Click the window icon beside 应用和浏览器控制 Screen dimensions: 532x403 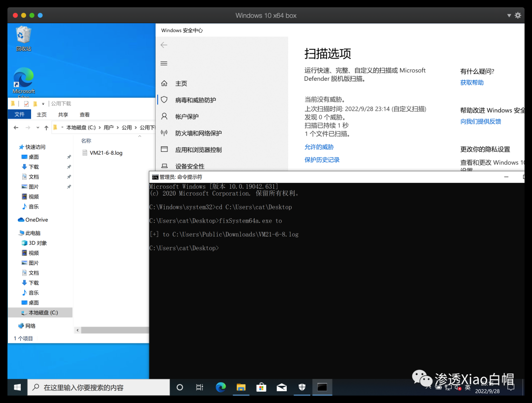click(x=164, y=149)
